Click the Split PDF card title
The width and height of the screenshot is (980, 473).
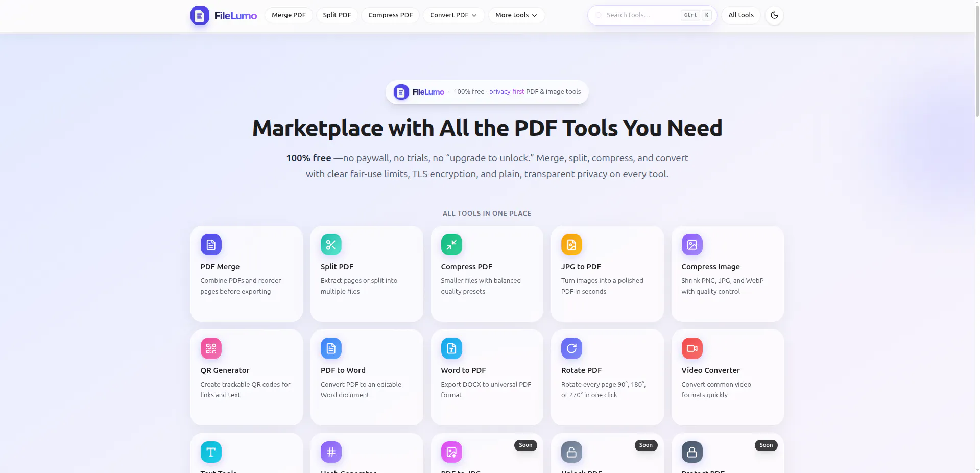pos(337,267)
